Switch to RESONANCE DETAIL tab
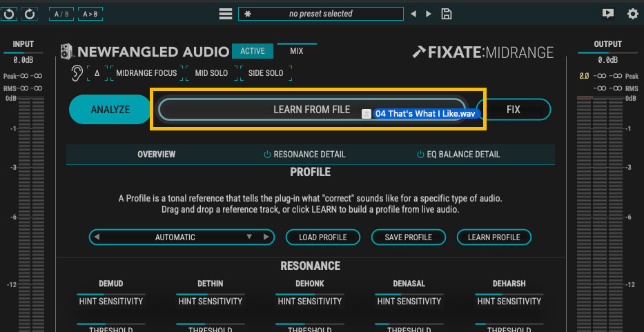This screenshot has height=332, width=644. [x=309, y=155]
